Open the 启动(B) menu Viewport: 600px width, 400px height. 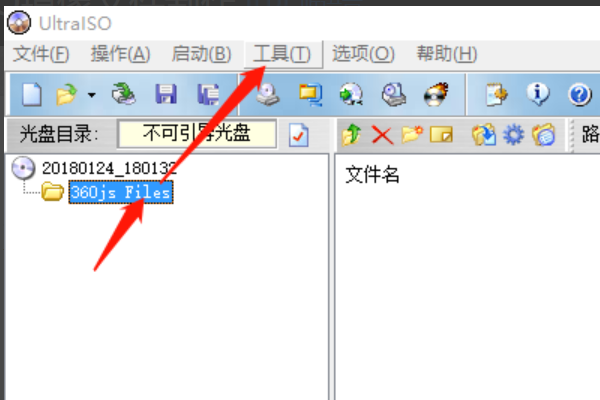tap(201, 54)
